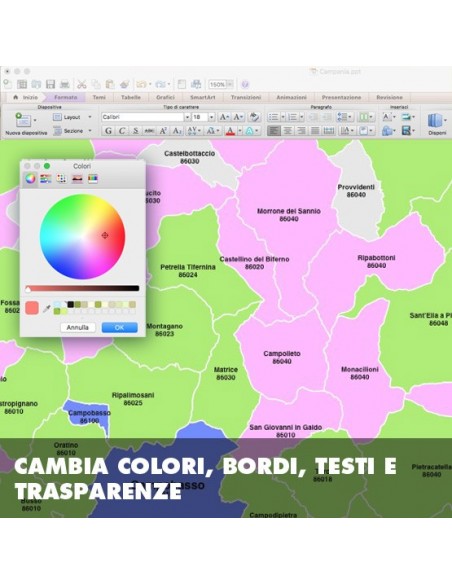Click the Disponi arrange icon
Image resolution: width=452 pixels, height=584 pixels.
point(435,121)
